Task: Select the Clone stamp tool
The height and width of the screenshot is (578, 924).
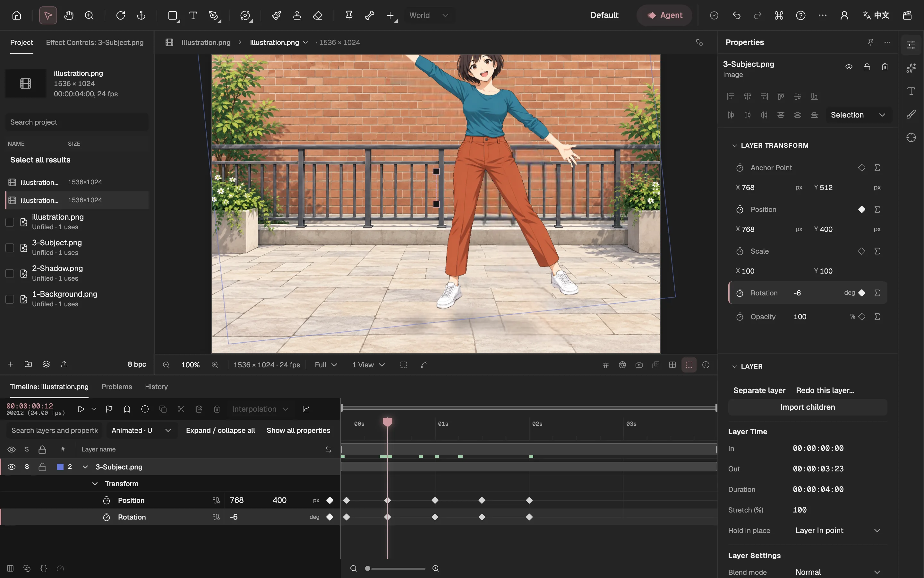Action: tap(297, 15)
